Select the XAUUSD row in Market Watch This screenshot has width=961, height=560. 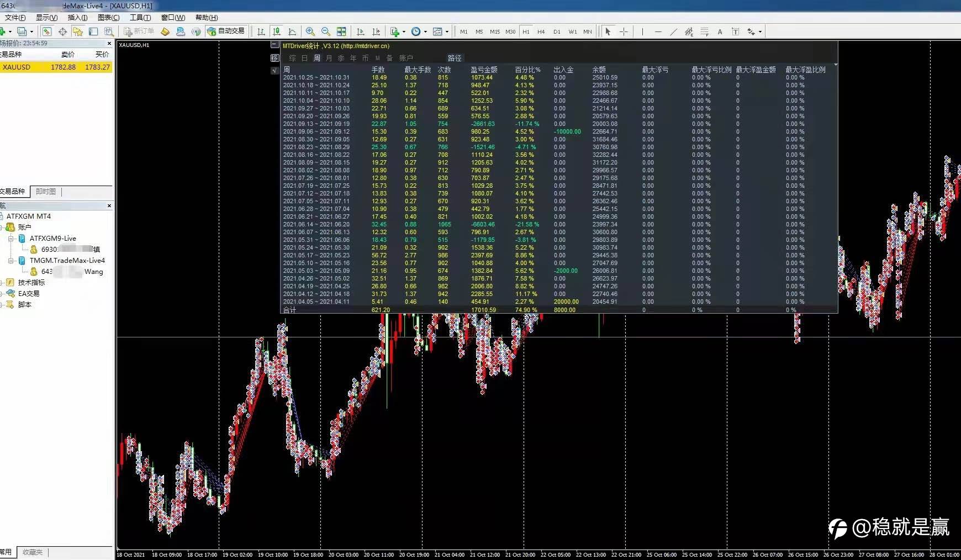point(56,67)
